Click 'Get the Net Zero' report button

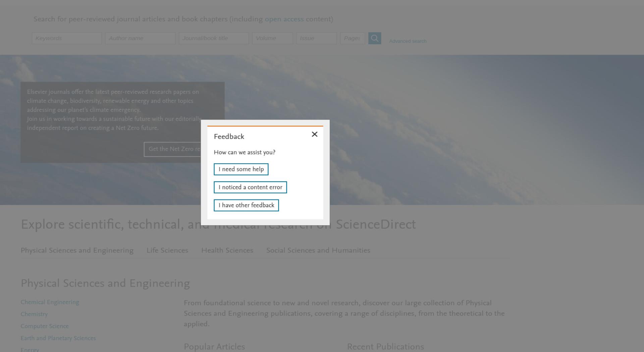(x=172, y=149)
